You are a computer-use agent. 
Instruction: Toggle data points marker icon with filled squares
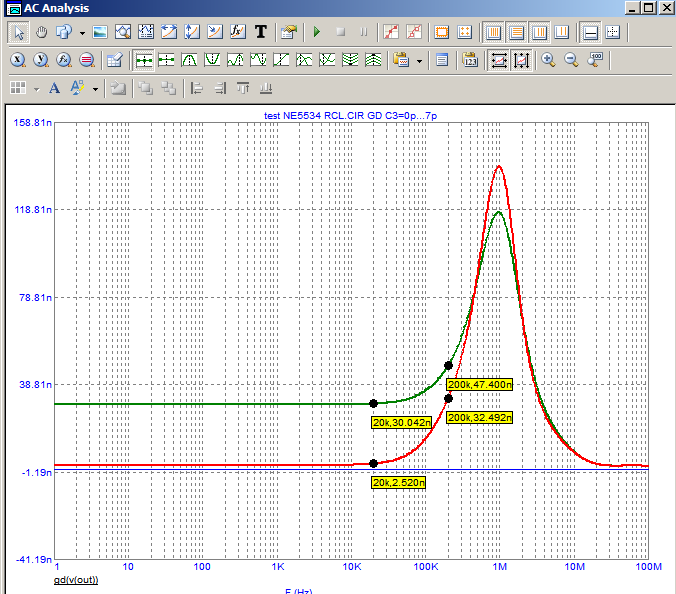click(x=391, y=32)
